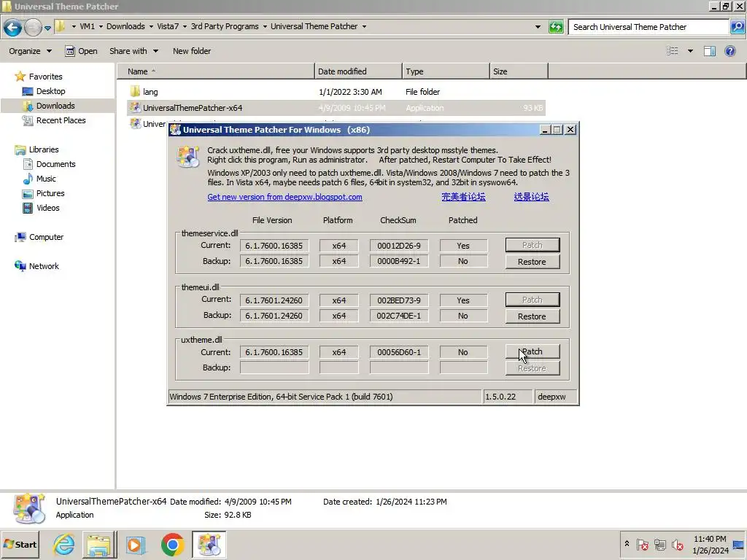
Task: Click the 远景论坛 forum link
Action: [531, 197]
